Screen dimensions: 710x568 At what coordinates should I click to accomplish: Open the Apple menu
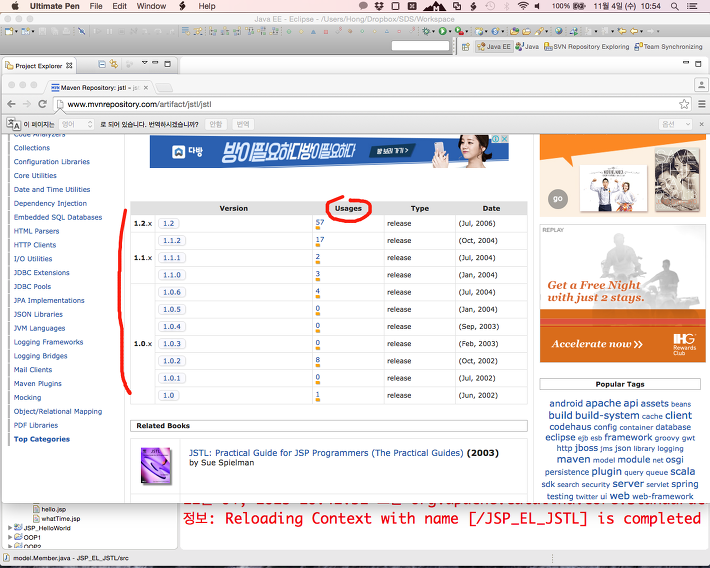coord(15,6)
